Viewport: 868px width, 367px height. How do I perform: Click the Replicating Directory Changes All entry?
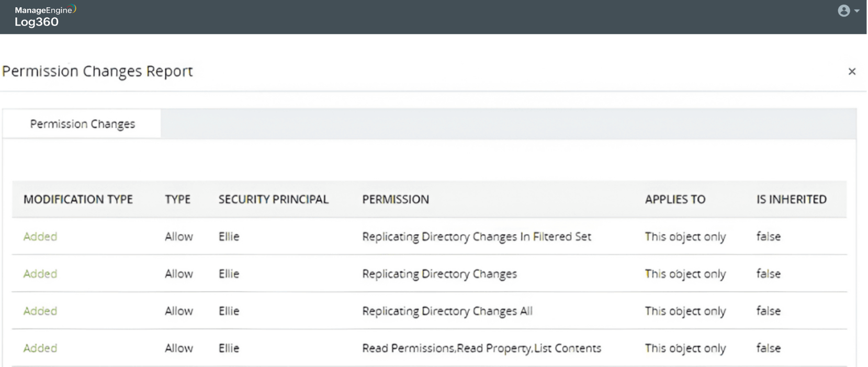pyautogui.click(x=447, y=311)
